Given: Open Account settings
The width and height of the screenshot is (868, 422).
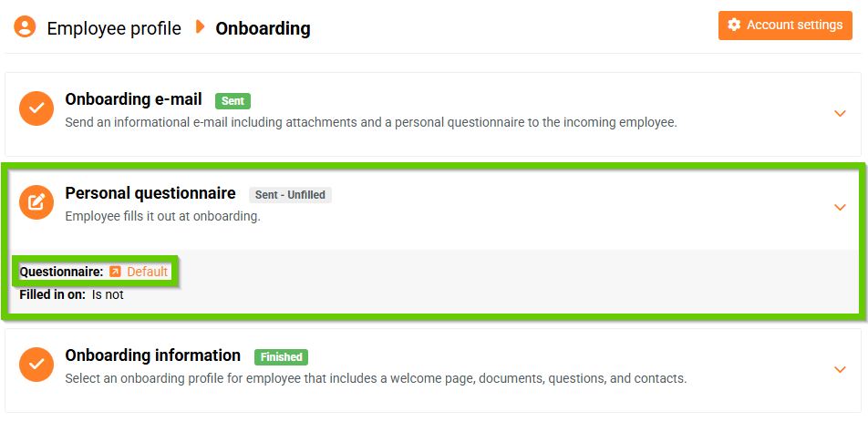Looking at the screenshot, I should tap(784, 26).
